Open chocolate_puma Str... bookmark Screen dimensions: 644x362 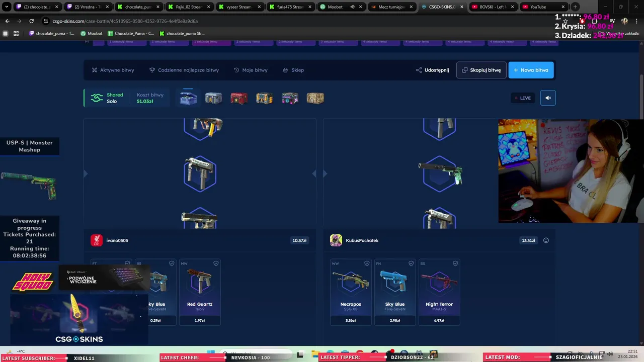(x=182, y=33)
